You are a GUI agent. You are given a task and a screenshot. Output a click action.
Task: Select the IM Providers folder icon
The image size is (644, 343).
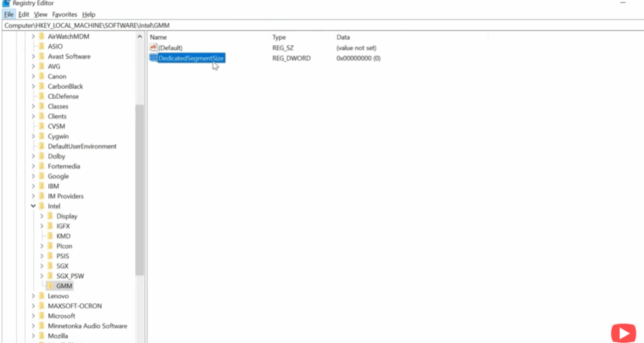coord(42,196)
